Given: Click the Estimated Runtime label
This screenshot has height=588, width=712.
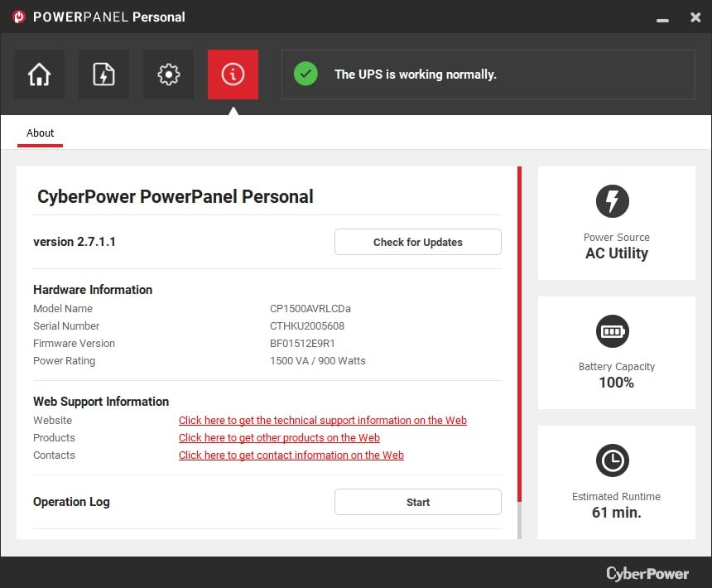Looking at the screenshot, I should tap(616, 497).
